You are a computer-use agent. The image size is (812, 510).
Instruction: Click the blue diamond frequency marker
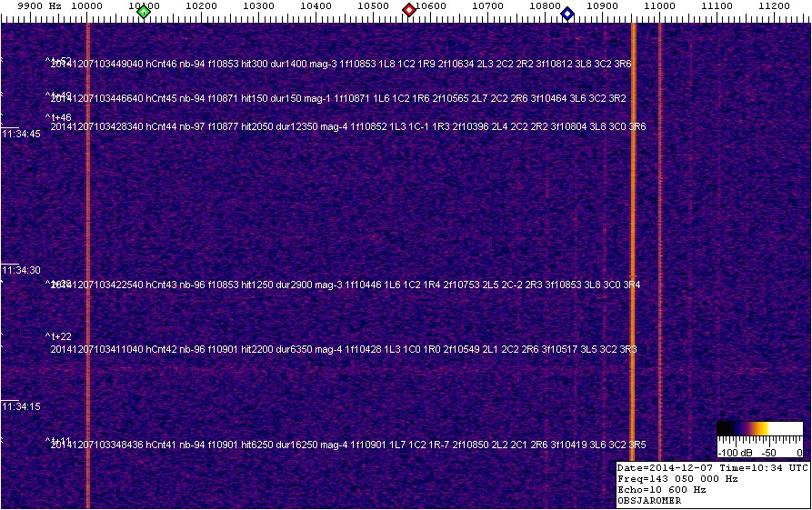(567, 13)
